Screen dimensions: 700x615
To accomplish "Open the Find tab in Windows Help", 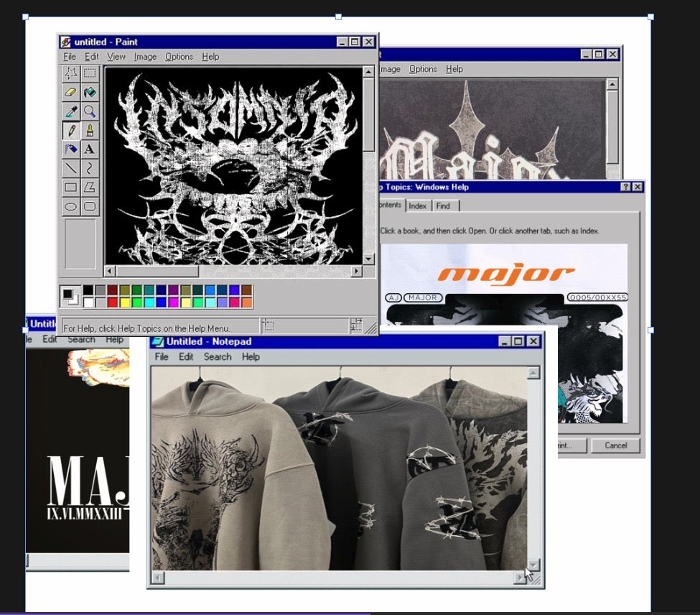I will coord(443,206).
